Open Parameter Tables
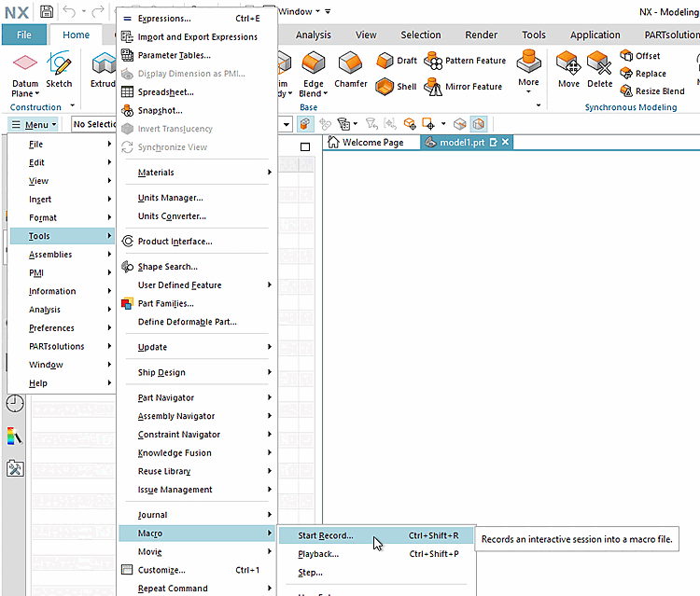 [196, 55]
